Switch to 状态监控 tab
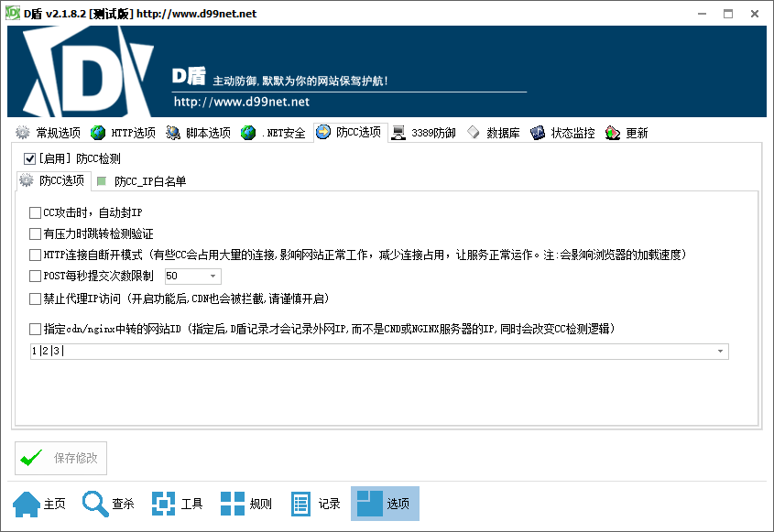The width and height of the screenshot is (774, 532). 563,132
